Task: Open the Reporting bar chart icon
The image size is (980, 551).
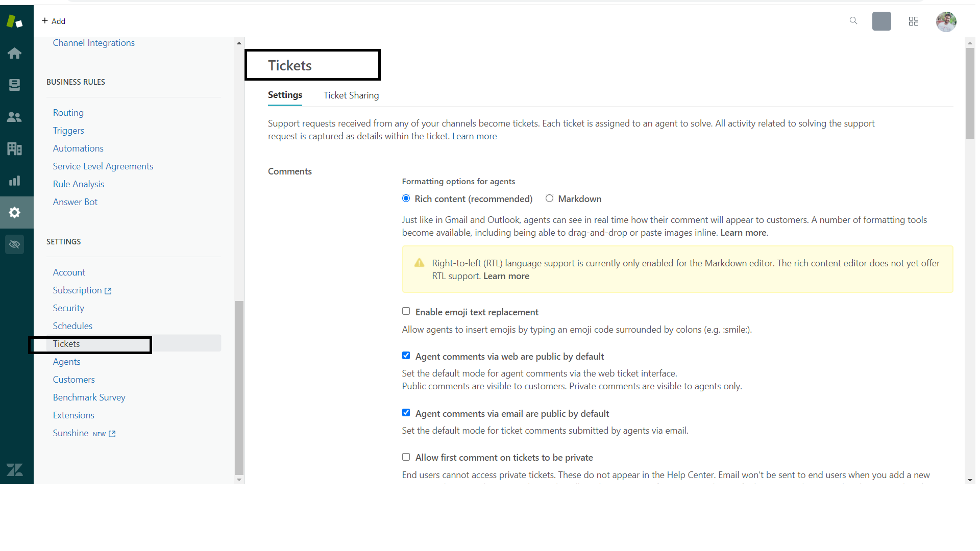Action: [14, 181]
